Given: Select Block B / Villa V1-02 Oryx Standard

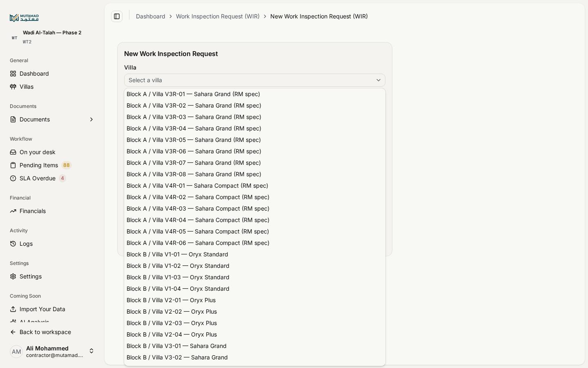Looking at the screenshot, I should pyautogui.click(x=255, y=266).
